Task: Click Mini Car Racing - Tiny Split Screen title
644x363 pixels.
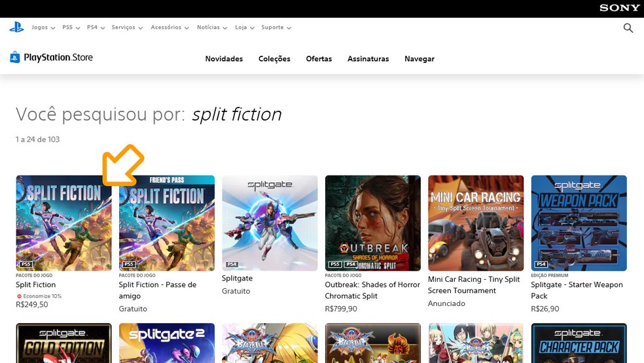Action: [x=474, y=285]
